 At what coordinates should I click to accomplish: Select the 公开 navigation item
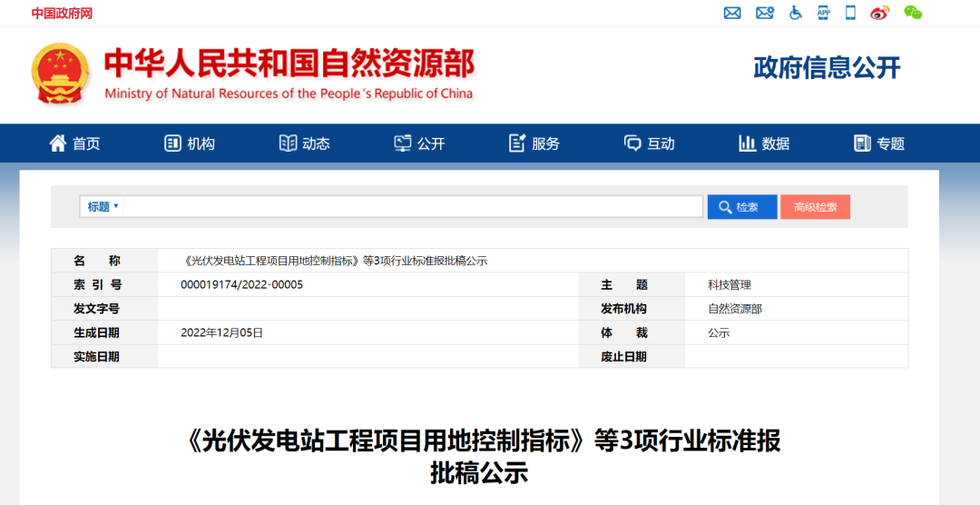pyautogui.click(x=419, y=144)
